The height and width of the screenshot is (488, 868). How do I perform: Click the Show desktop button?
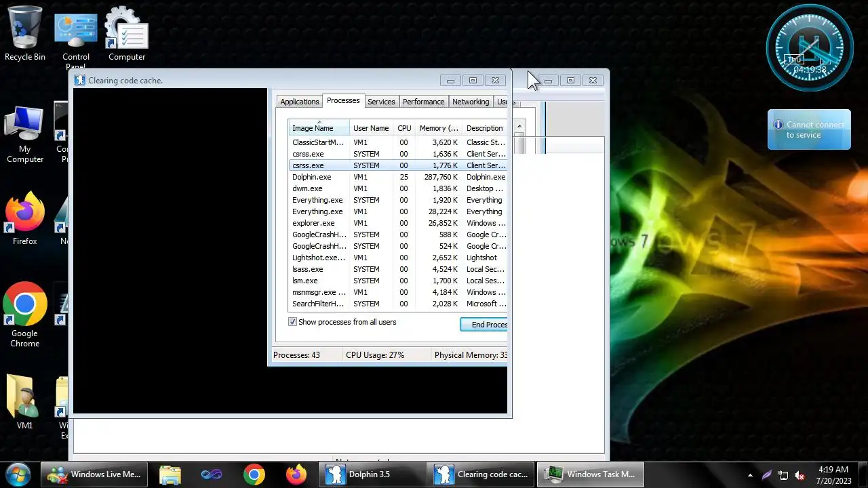tap(863, 474)
